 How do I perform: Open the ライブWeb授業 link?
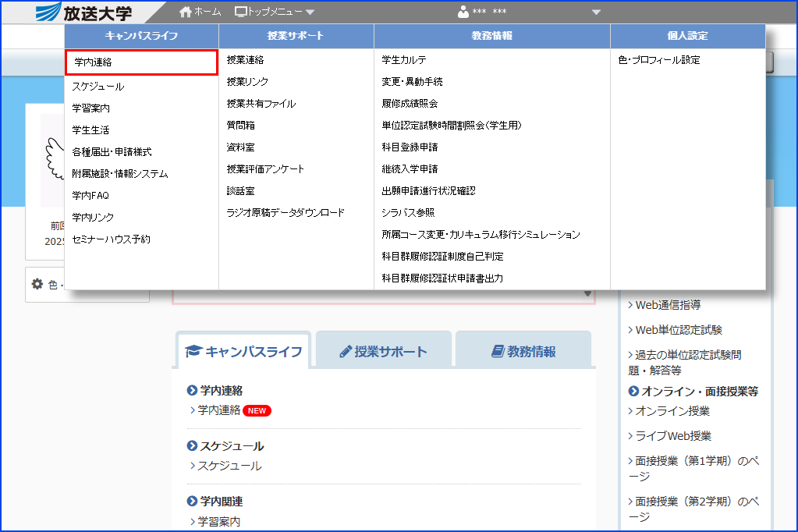click(672, 436)
